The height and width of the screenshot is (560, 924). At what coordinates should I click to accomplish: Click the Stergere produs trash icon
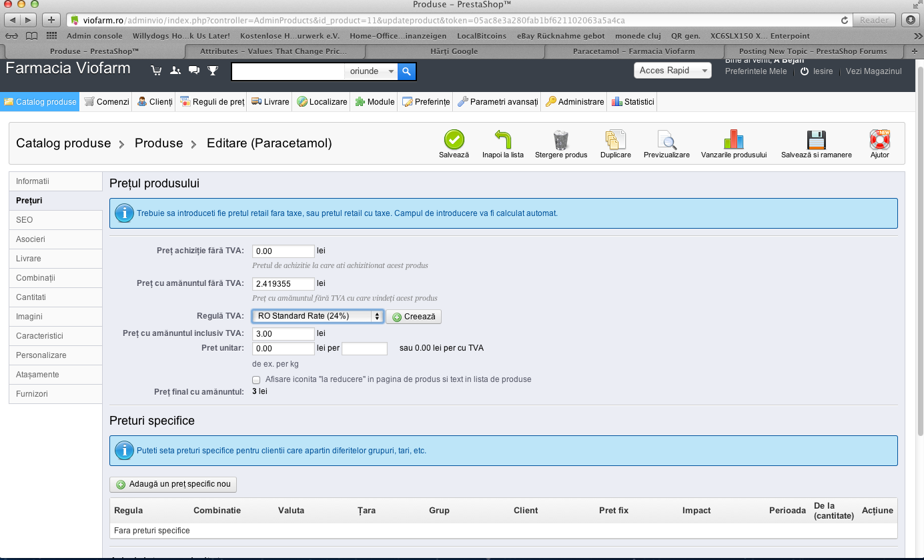561,140
